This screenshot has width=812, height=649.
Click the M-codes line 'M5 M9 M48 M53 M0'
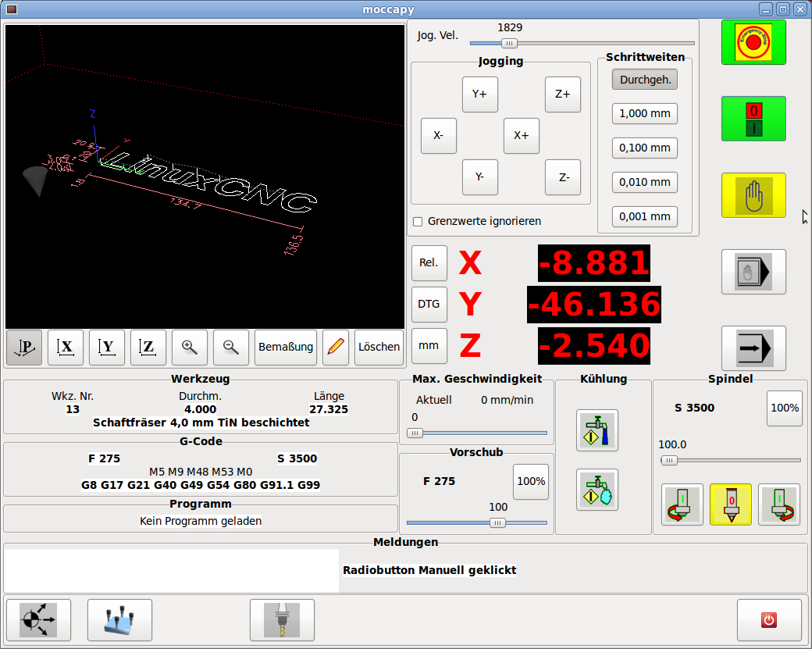pyautogui.click(x=201, y=472)
